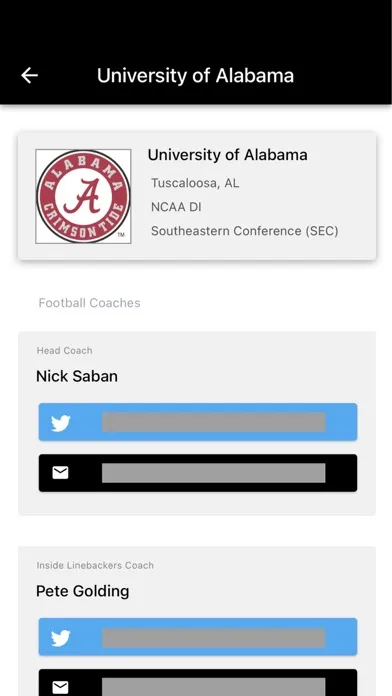Tap Nick Saban's email envelope icon
The image size is (392, 696).
point(60,473)
